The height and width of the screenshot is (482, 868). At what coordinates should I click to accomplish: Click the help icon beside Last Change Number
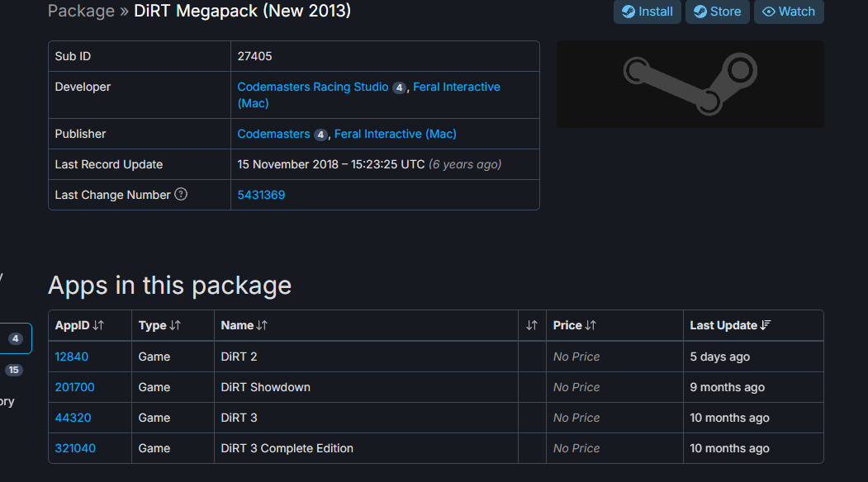coord(181,194)
